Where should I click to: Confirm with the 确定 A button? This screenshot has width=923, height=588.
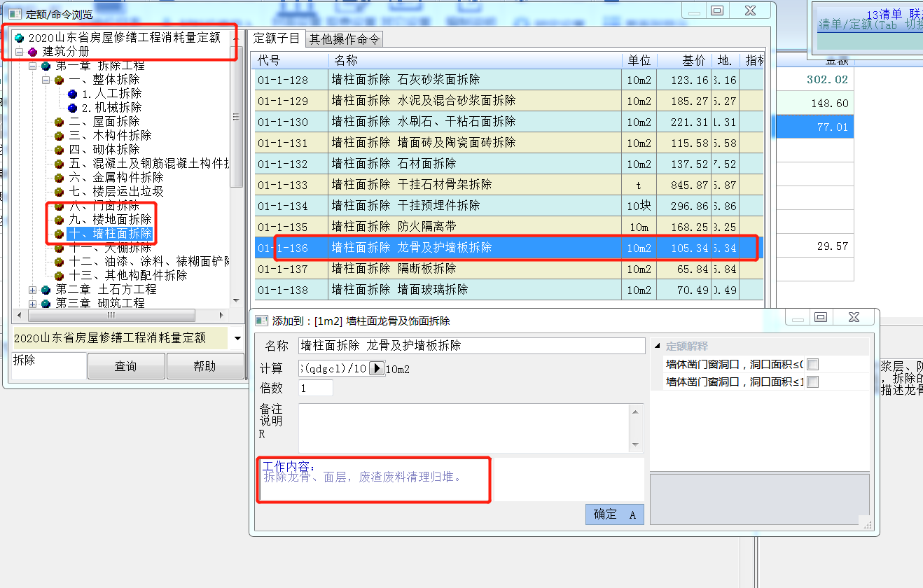click(x=614, y=514)
